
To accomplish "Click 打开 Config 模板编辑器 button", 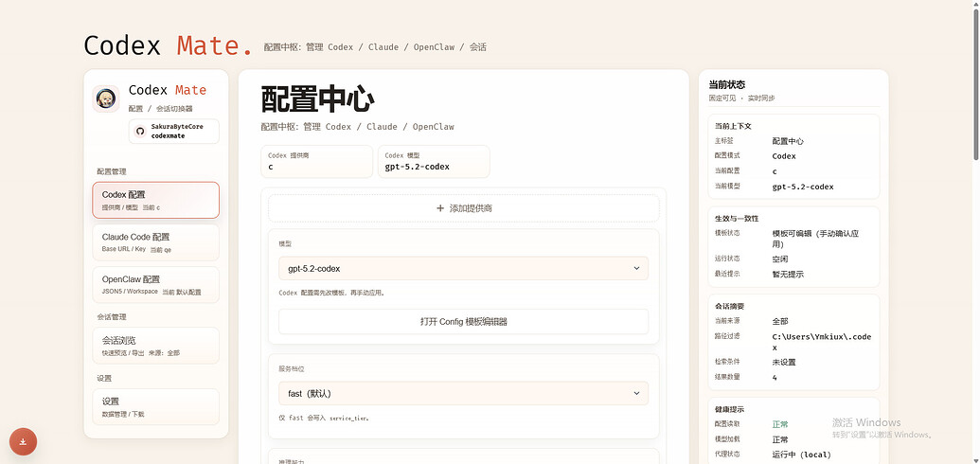I will click(x=463, y=321).
